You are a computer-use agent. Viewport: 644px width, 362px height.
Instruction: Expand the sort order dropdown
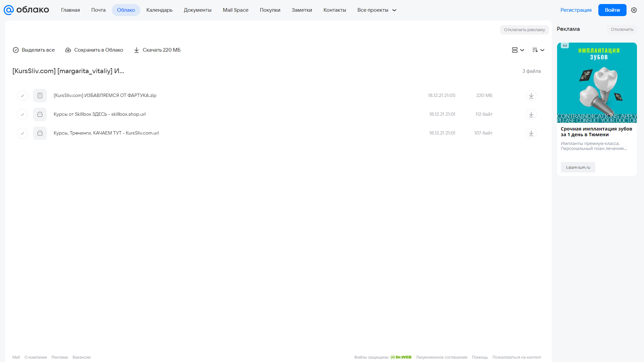point(538,50)
